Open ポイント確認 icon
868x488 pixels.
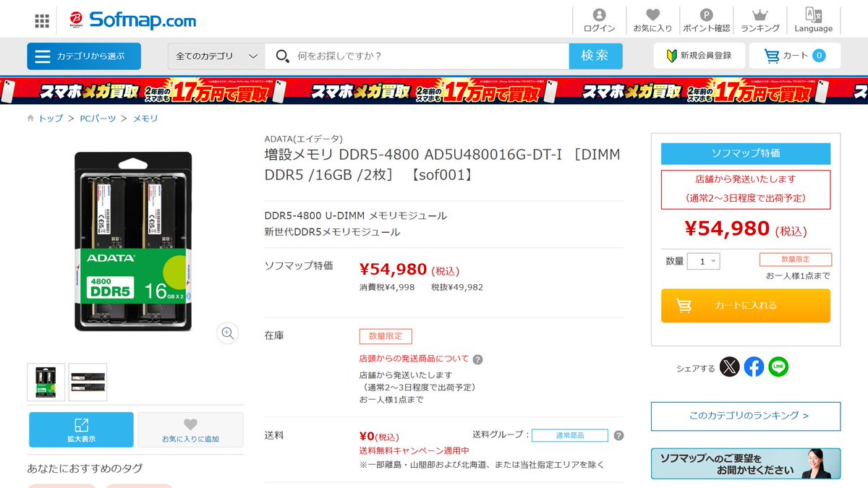707,20
